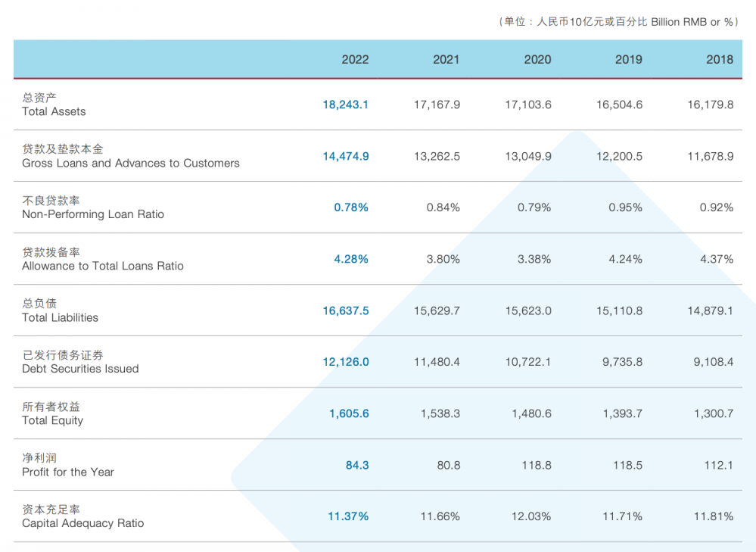Select the 2022 non-performing ratio 0.78%
The height and width of the screenshot is (552, 756).
point(351,207)
